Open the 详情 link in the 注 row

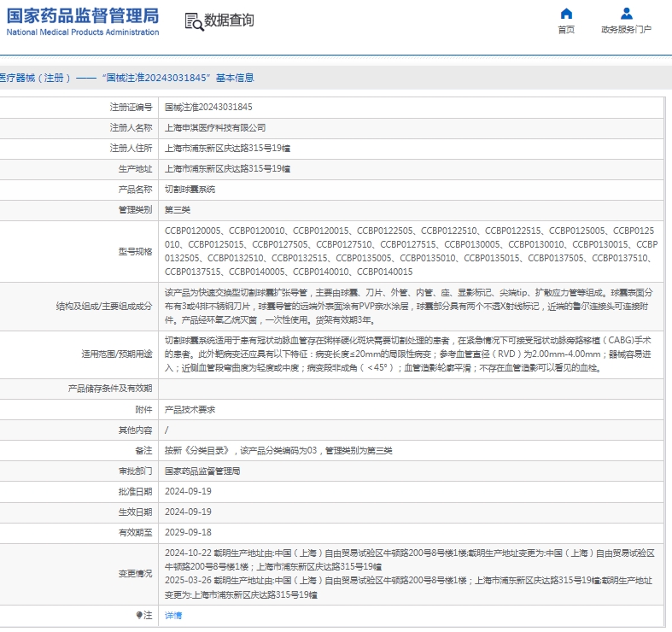173,615
